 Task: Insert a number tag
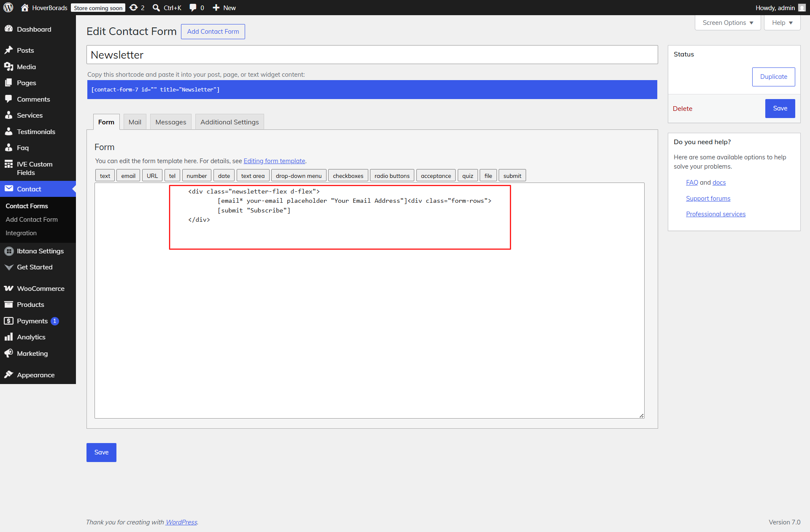coord(197,176)
